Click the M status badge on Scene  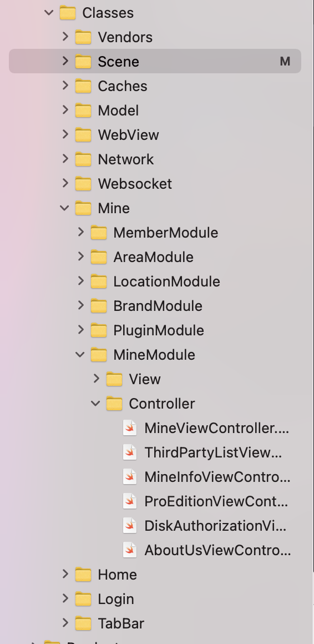pos(285,61)
